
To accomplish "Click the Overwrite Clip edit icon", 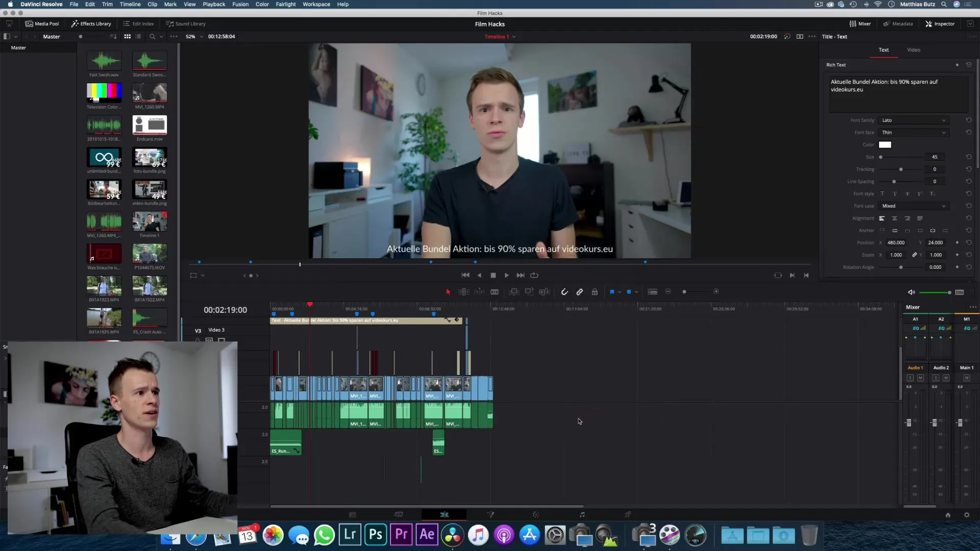I will [x=529, y=292].
